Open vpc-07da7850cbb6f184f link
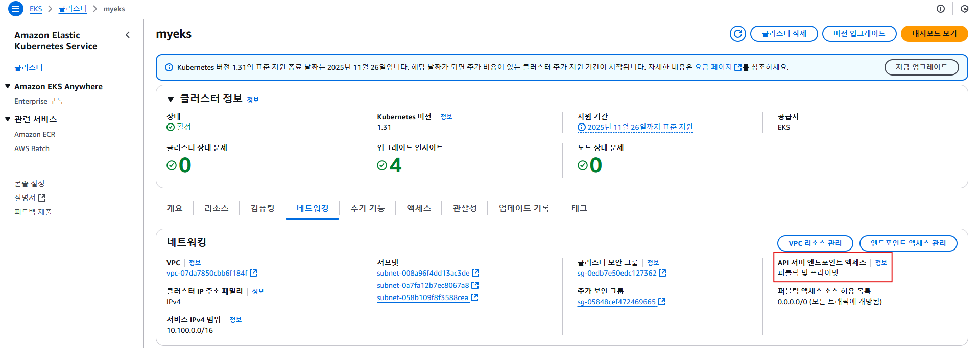 click(207, 273)
